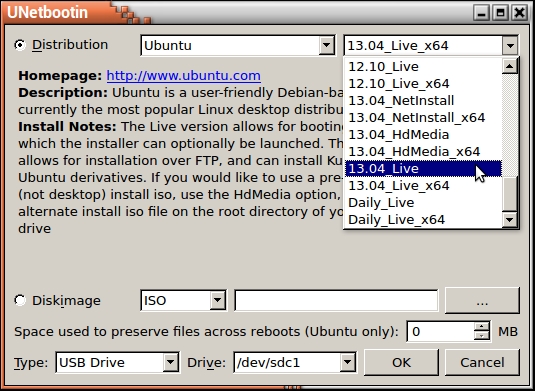Open the http://www.ubuntu.com homepage link
This screenshot has height=391, width=535.
tap(184, 75)
